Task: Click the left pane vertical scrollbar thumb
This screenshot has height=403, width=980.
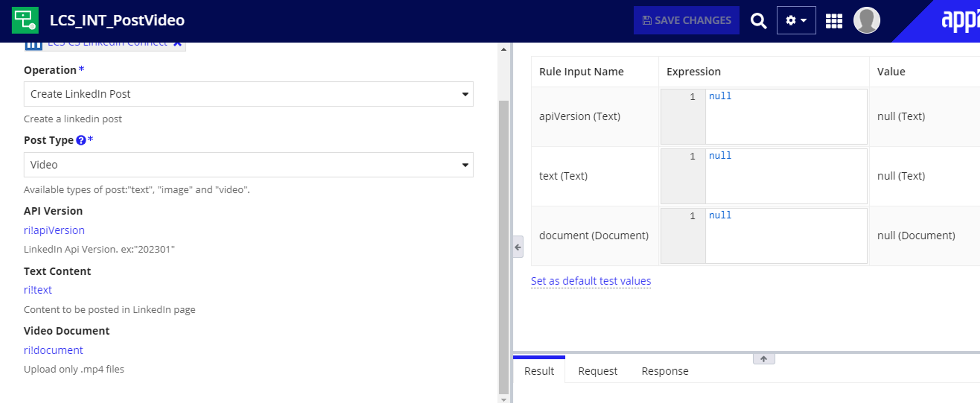Action: coord(504,247)
